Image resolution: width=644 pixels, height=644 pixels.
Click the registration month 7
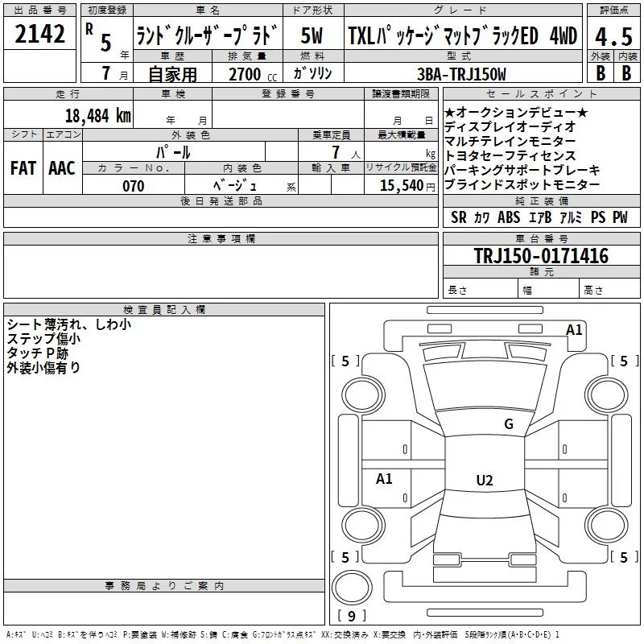click(106, 73)
